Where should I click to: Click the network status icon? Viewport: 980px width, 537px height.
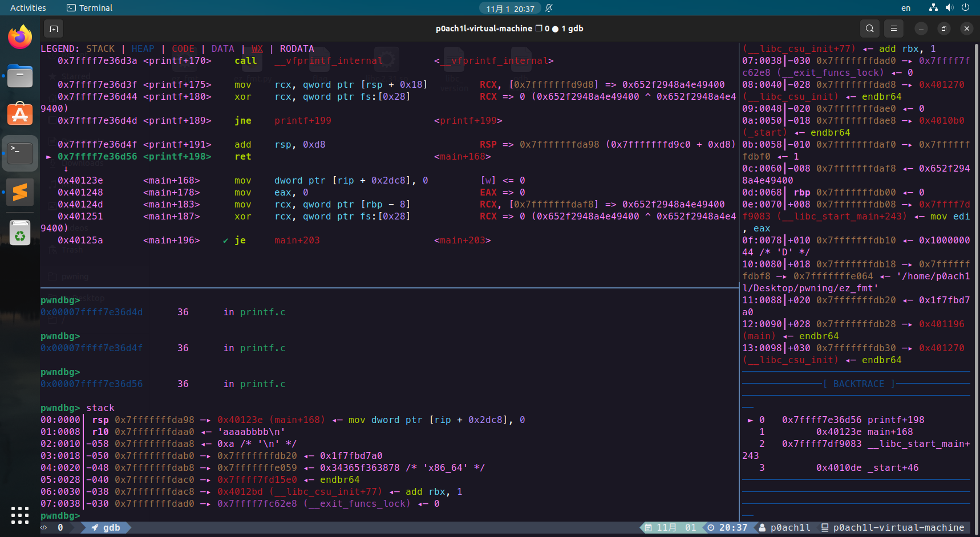[x=933, y=8]
